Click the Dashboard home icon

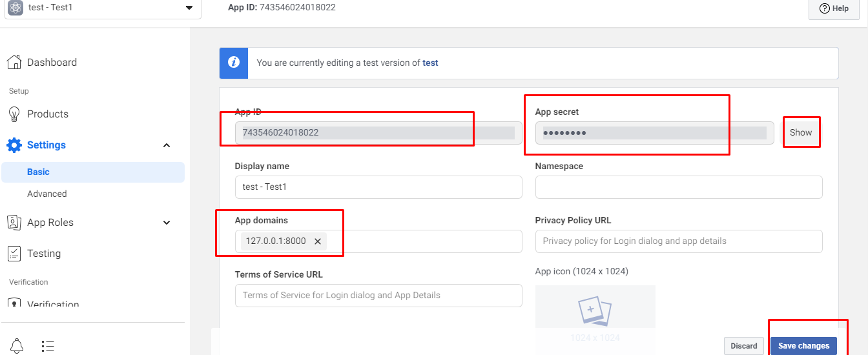click(14, 63)
